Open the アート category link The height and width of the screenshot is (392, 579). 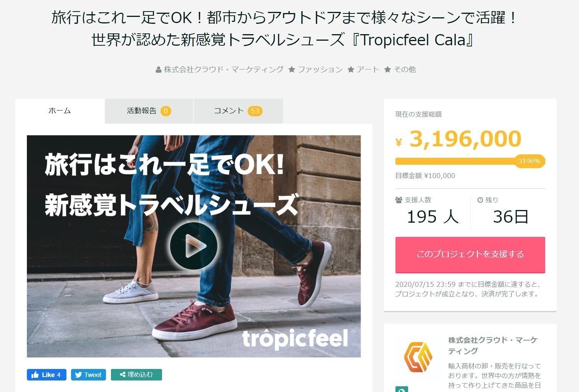pyautogui.click(x=368, y=69)
